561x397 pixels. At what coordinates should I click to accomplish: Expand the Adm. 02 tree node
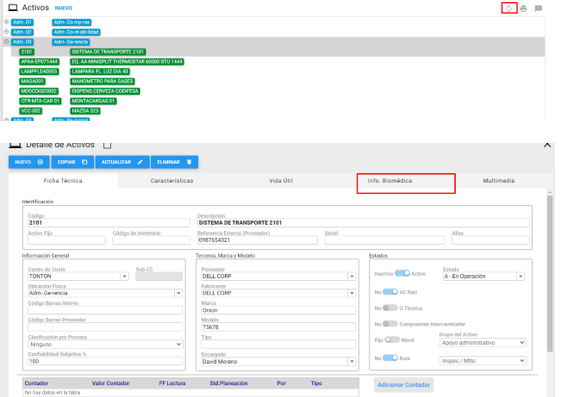click(x=6, y=32)
